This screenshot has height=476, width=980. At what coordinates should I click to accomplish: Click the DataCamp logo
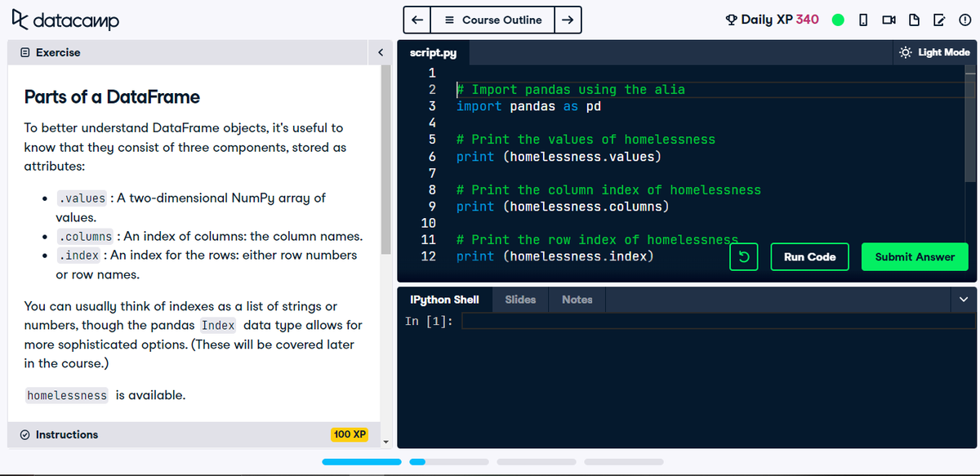click(x=65, y=21)
